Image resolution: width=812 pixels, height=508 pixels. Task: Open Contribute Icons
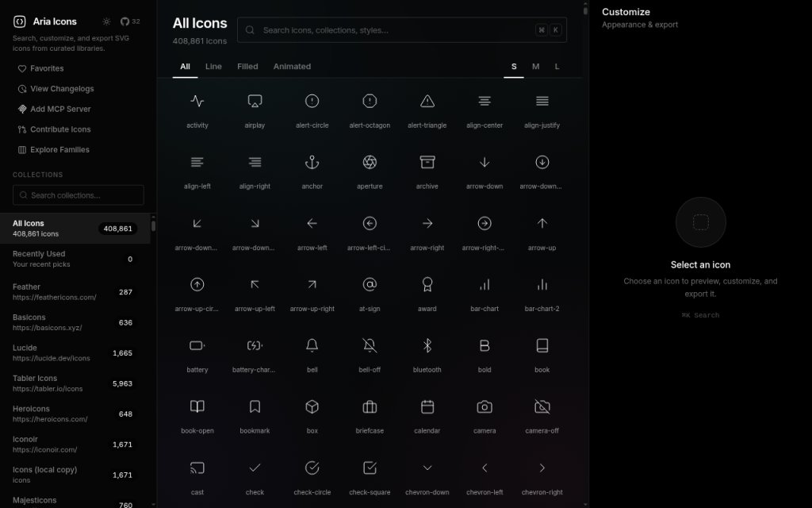point(55,129)
